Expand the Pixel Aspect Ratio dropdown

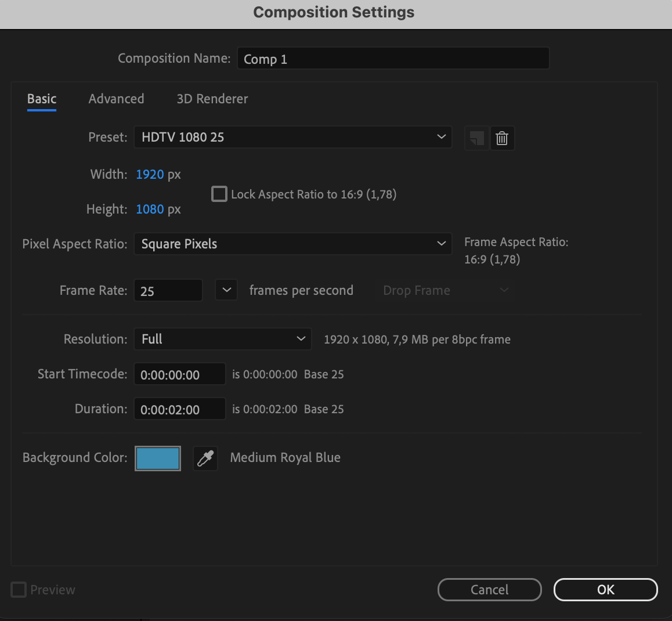pos(292,244)
